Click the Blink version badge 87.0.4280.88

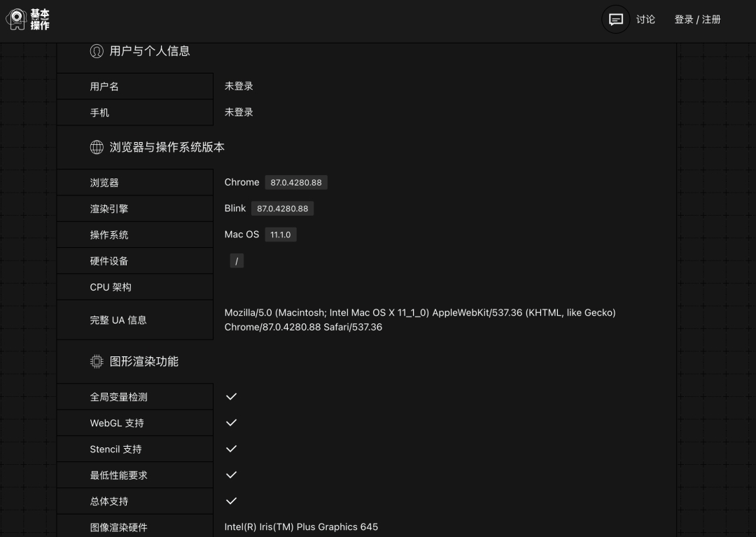[x=282, y=209]
